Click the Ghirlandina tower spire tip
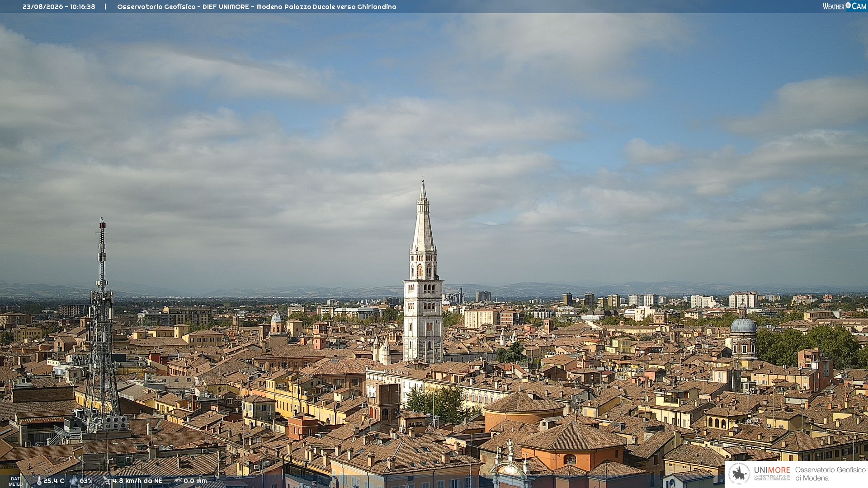Viewport: 868px width, 488px height. (423, 181)
